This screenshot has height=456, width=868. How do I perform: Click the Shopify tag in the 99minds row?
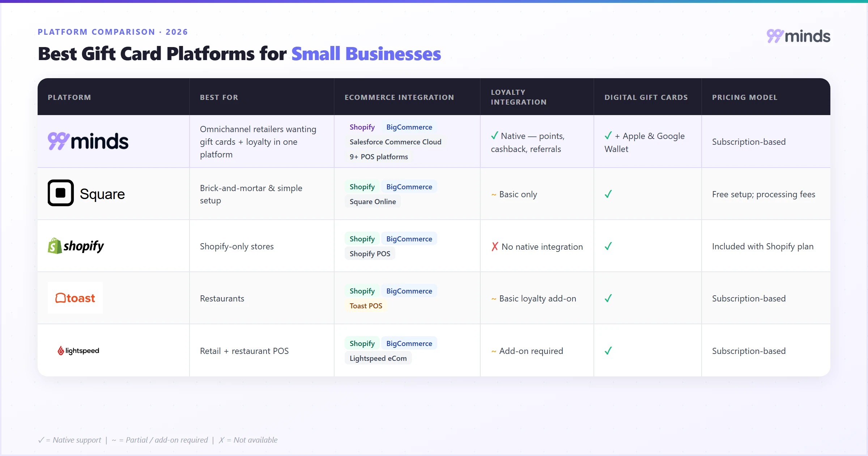click(x=362, y=127)
